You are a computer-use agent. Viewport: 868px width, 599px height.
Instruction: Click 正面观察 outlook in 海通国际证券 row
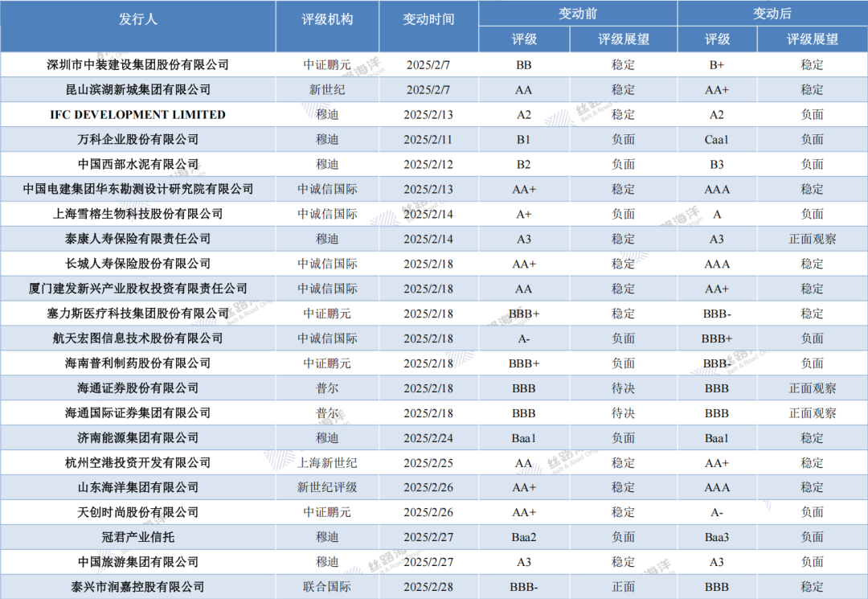[x=812, y=413]
